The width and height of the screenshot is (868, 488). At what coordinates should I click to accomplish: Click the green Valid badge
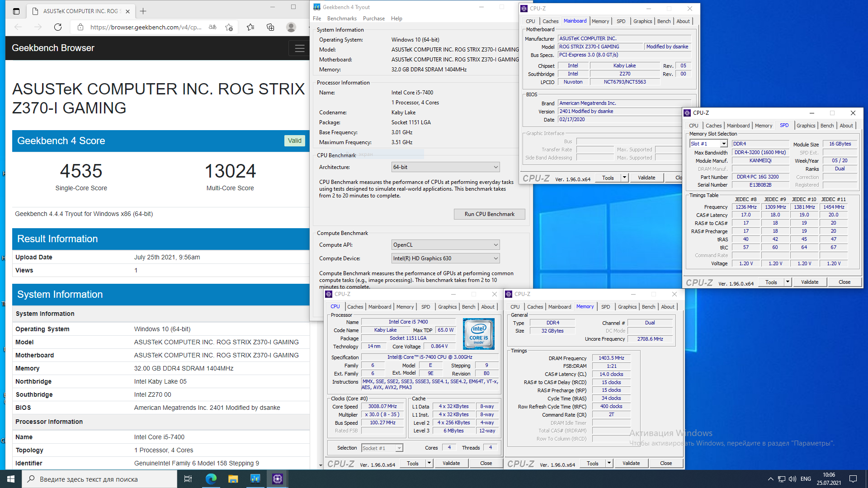pyautogui.click(x=295, y=141)
